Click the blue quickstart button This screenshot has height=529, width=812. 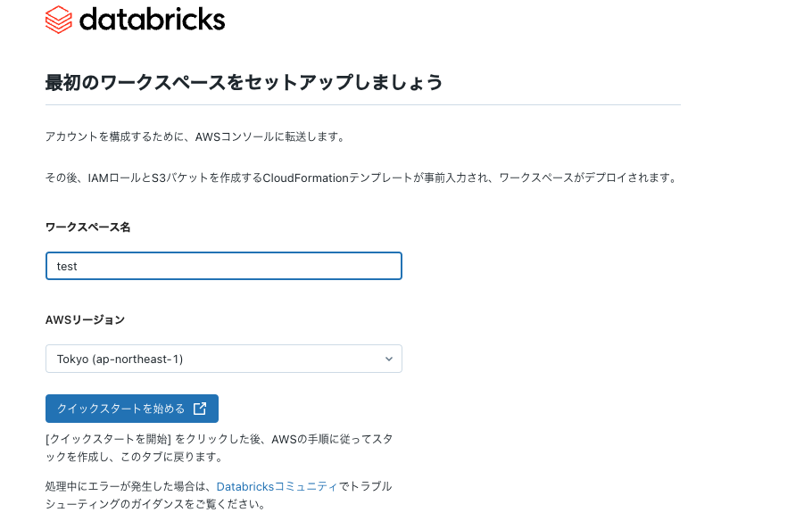coord(131,409)
